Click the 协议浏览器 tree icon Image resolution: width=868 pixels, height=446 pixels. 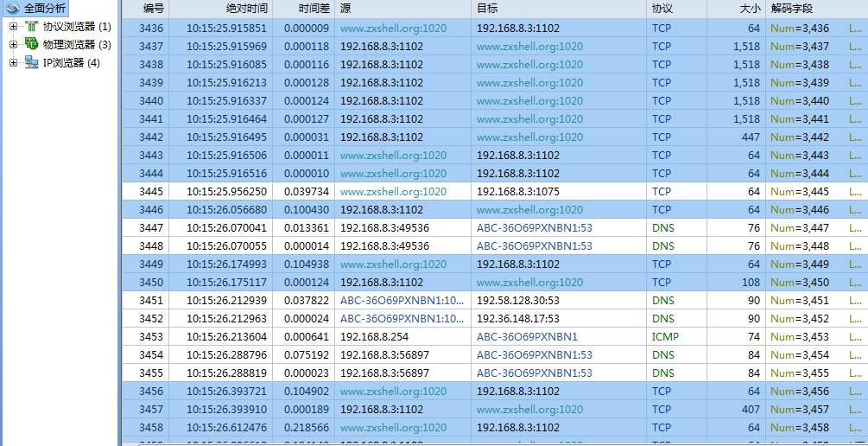coord(32,26)
